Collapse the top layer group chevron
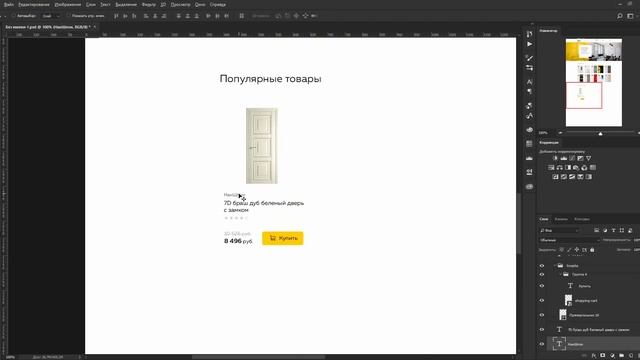Image resolution: width=640 pixels, height=360 pixels. tap(555, 266)
